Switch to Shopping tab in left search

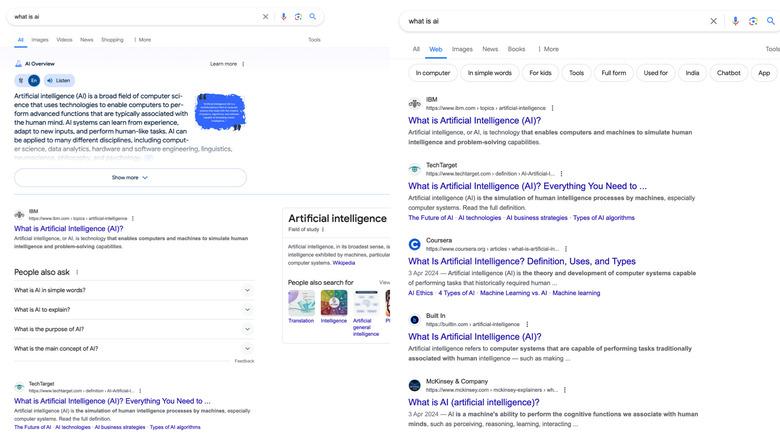point(112,40)
